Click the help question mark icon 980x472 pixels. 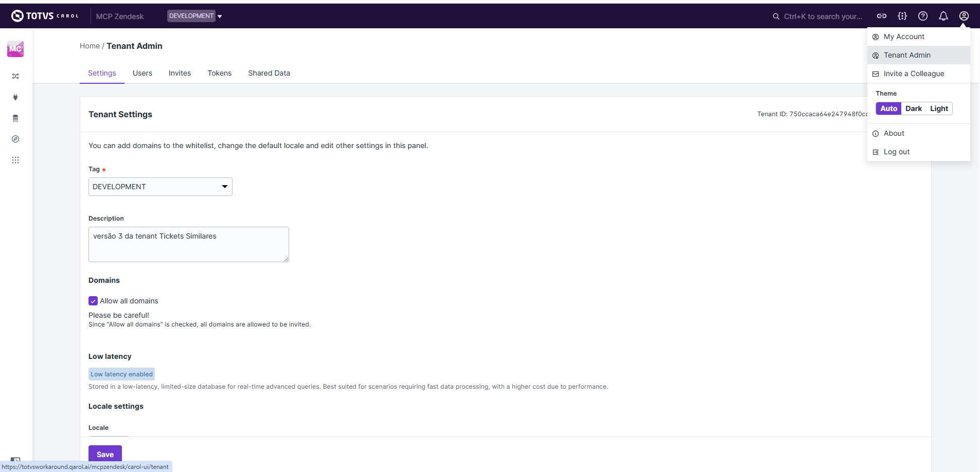pyautogui.click(x=922, y=16)
